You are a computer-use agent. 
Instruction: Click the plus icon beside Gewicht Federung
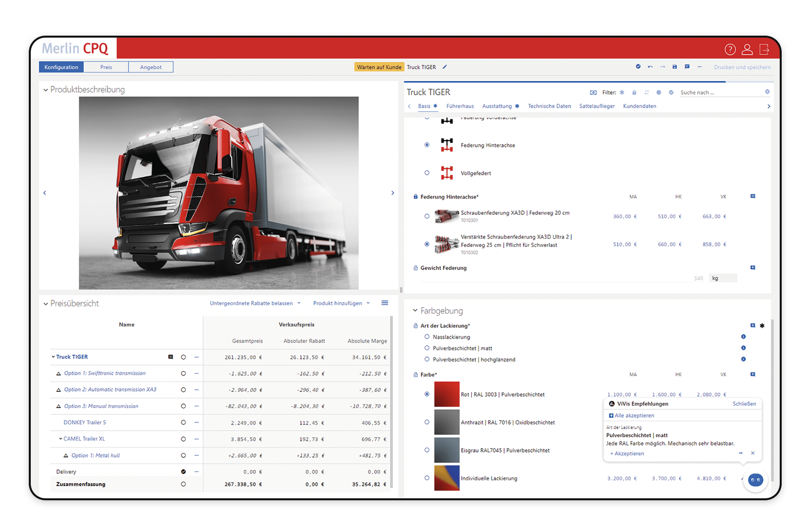point(753,267)
